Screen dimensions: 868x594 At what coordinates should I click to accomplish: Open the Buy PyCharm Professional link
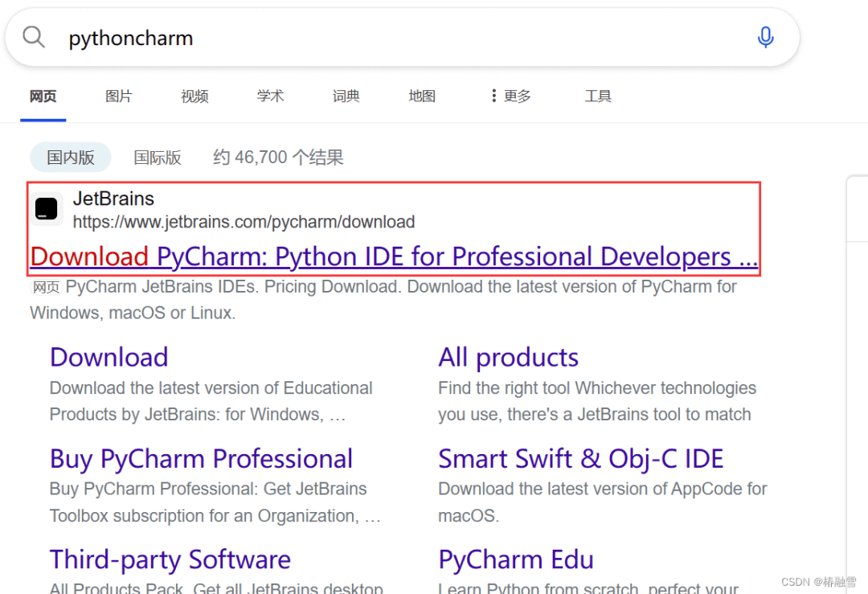(201, 459)
